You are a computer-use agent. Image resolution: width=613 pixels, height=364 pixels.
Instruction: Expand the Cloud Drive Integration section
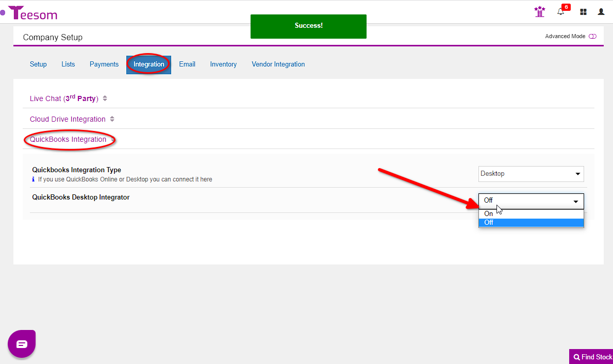pyautogui.click(x=72, y=119)
